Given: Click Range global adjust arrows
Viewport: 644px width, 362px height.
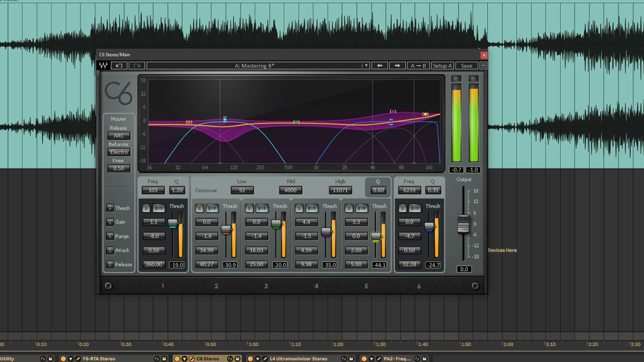Looking at the screenshot, I should coord(110,236).
